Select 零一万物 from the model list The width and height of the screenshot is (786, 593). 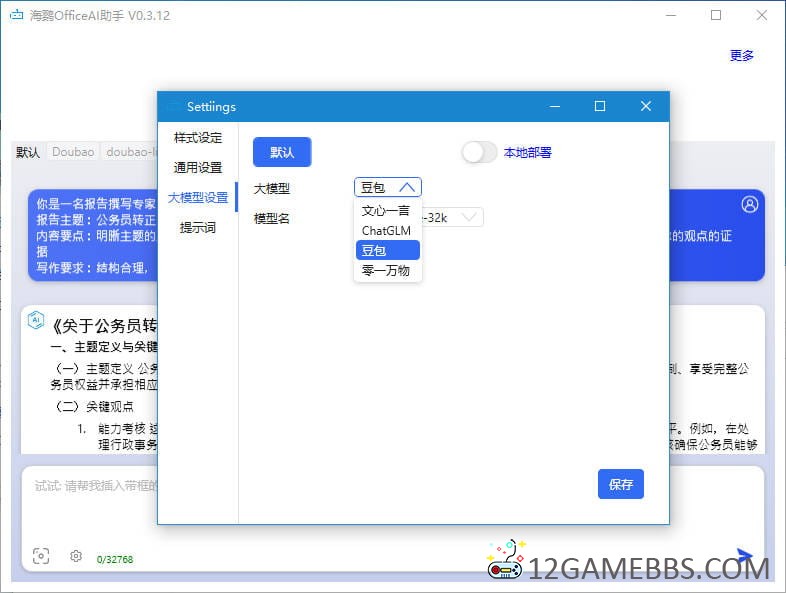pos(387,270)
